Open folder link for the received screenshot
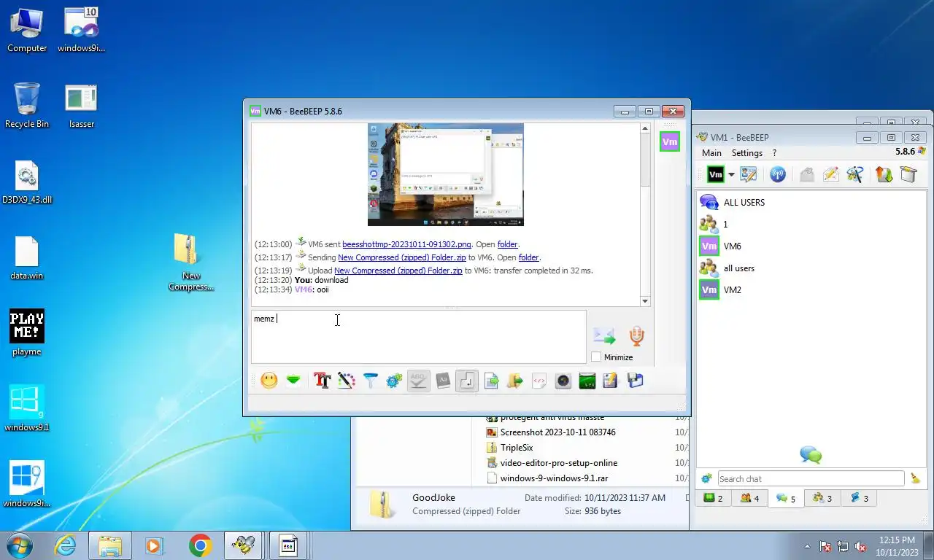Viewport: 934px width, 560px height. (507, 244)
